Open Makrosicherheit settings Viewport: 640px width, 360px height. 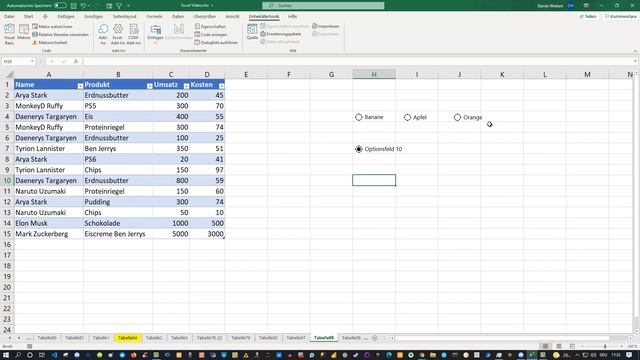click(x=50, y=42)
